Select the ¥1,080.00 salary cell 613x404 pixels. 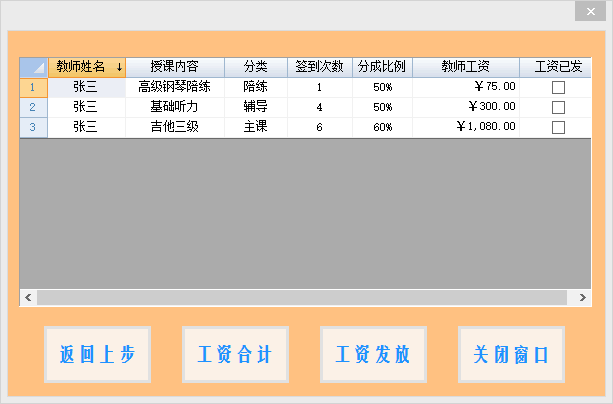click(x=465, y=127)
